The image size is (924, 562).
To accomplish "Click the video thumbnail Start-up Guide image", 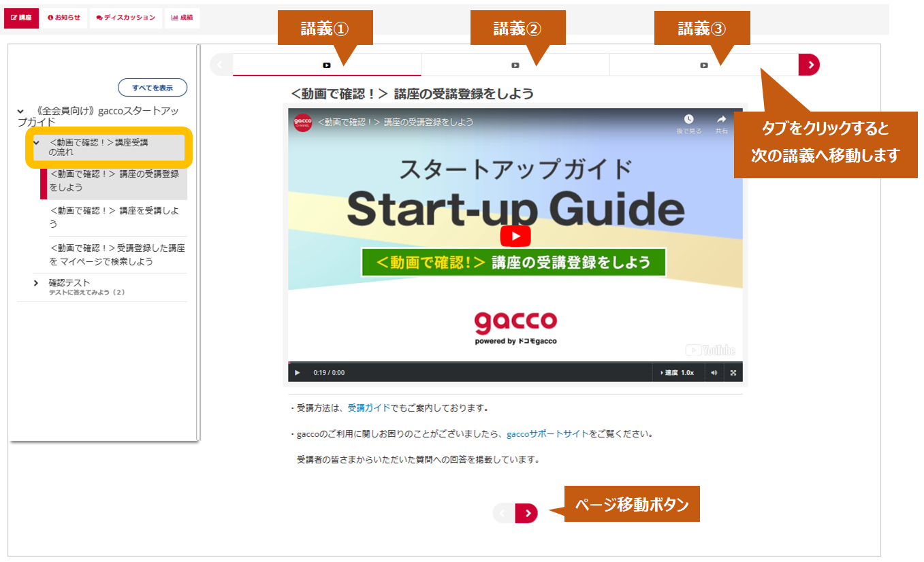I will click(515, 235).
